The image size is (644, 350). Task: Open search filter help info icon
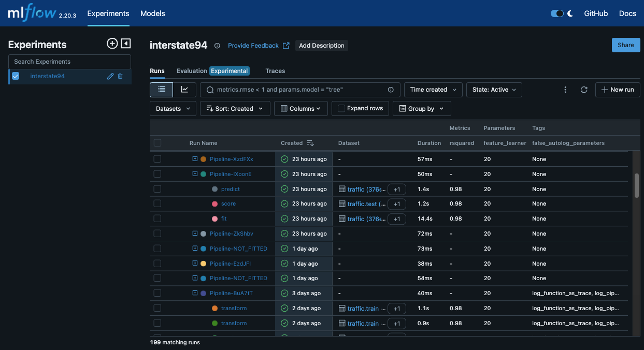[391, 90]
